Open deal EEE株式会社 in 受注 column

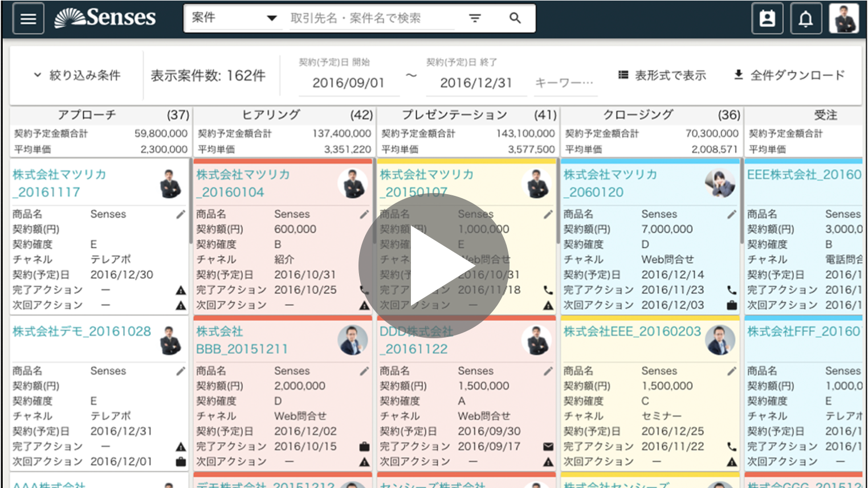[x=804, y=175]
